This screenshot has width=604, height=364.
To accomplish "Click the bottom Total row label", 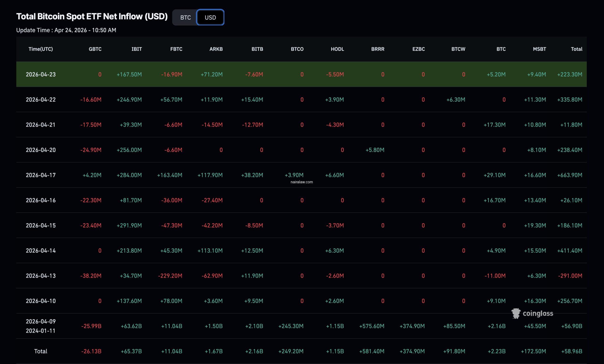I will coord(41,351).
